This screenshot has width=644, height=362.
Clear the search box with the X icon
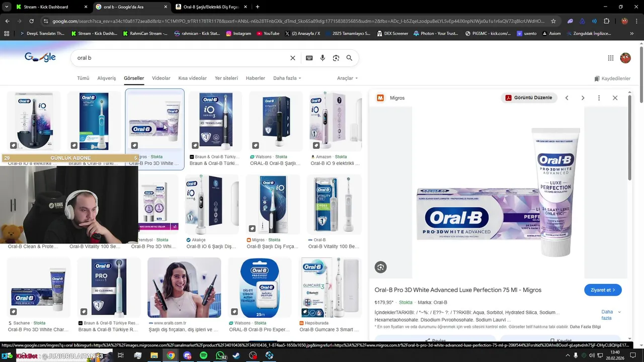292,58
